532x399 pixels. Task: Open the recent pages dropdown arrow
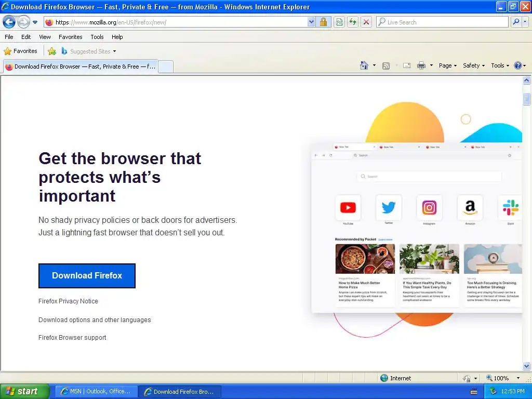point(35,22)
